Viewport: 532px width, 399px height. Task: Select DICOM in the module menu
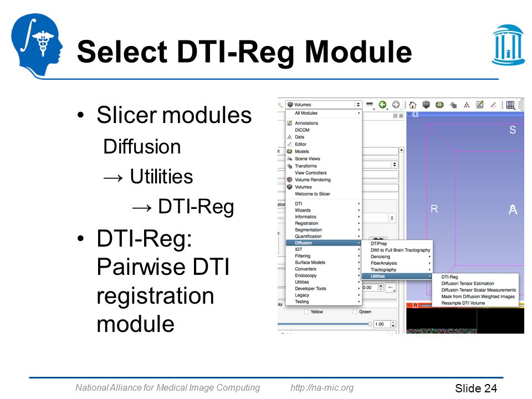tap(324, 130)
